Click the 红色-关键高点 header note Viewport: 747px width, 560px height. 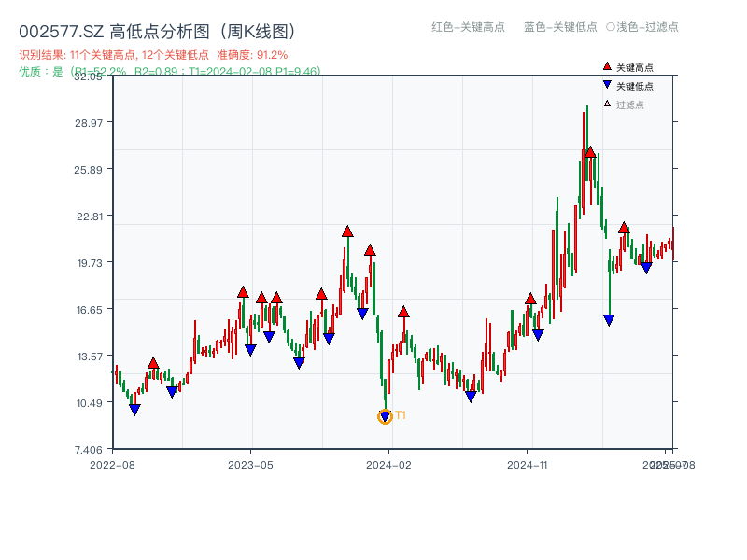468,27
